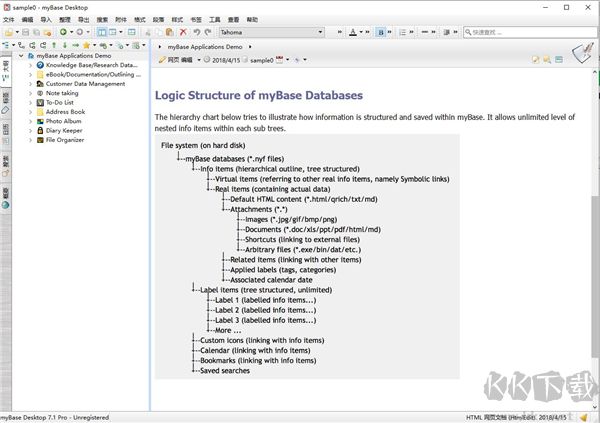
Task: Click the paste clipboard icon
Action: tap(169, 33)
